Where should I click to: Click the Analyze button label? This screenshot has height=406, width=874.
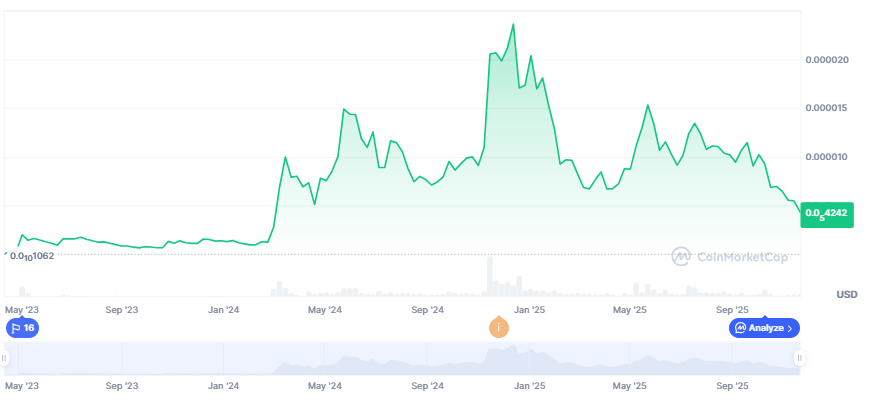point(766,328)
